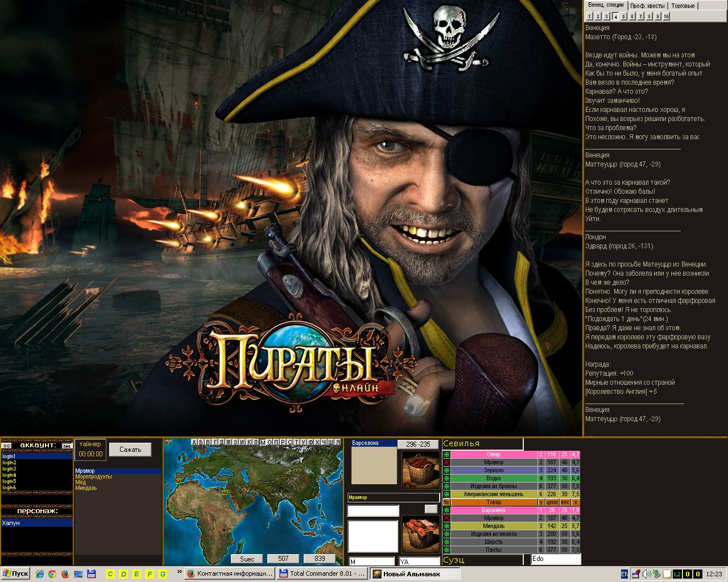Launch Chrome from quick launch
The width and height of the screenshot is (728, 582).
pyautogui.click(x=52, y=574)
